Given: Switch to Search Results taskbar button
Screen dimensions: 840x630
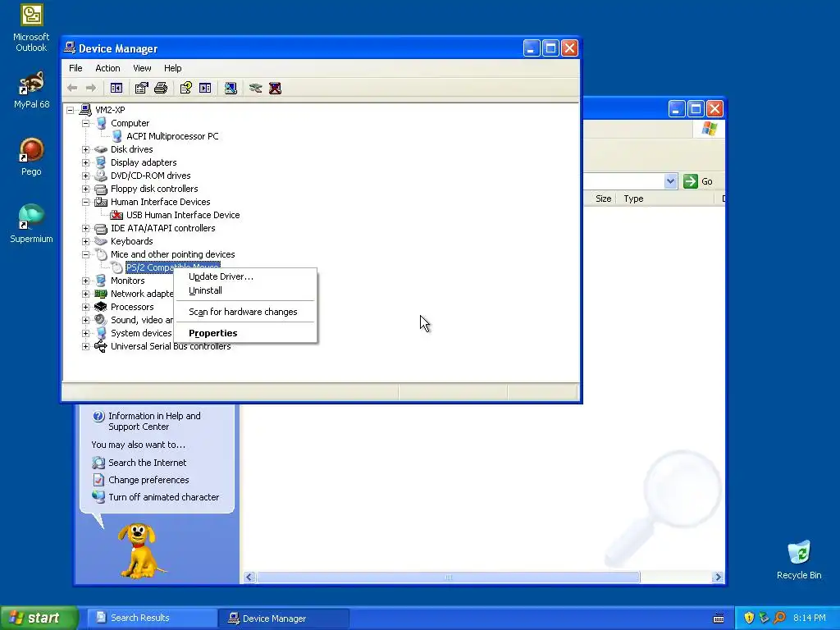Looking at the screenshot, I should 152,618.
